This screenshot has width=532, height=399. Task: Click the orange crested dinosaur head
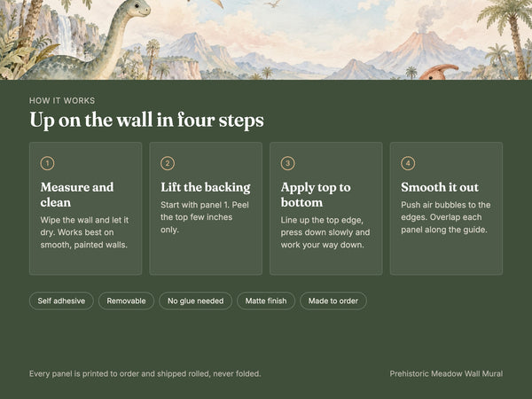coord(439,72)
